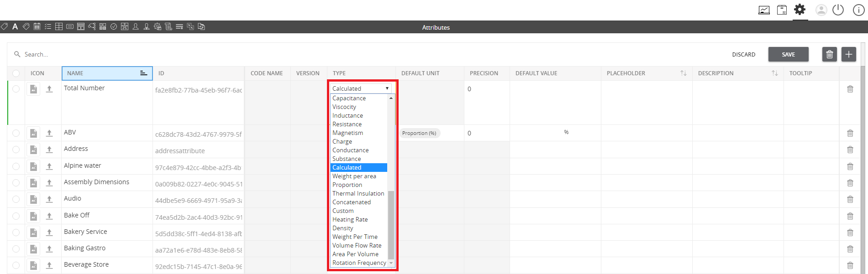Choose Thermal Insulation in type list
Image resolution: width=868 pixels, height=274 pixels.
pos(359,193)
